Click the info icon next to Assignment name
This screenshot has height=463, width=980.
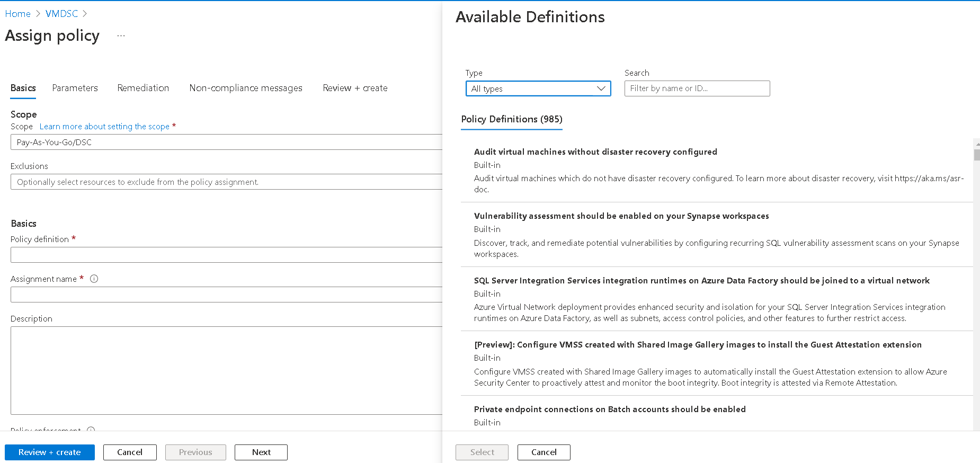pyautogui.click(x=94, y=279)
